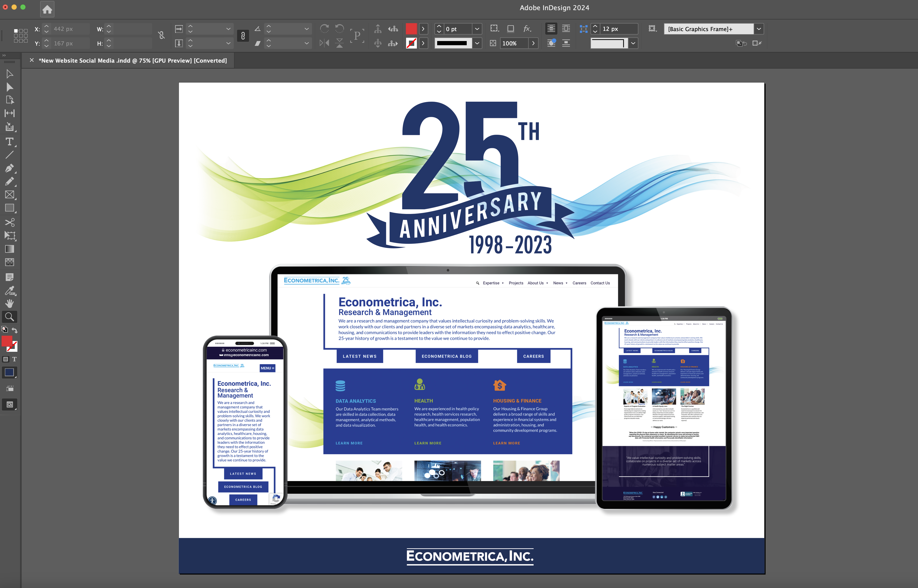The height and width of the screenshot is (588, 918).
Task: Select the New Website Social Media document tab
Action: (x=133, y=60)
